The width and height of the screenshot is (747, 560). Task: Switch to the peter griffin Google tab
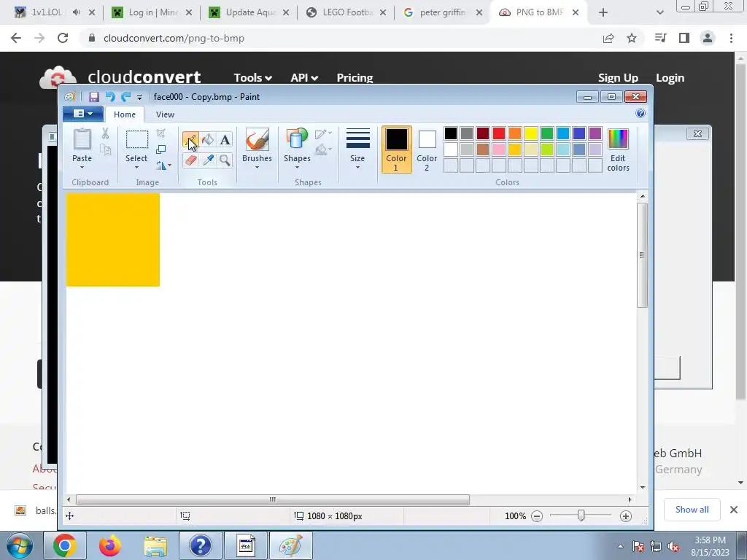pyautogui.click(x=443, y=12)
